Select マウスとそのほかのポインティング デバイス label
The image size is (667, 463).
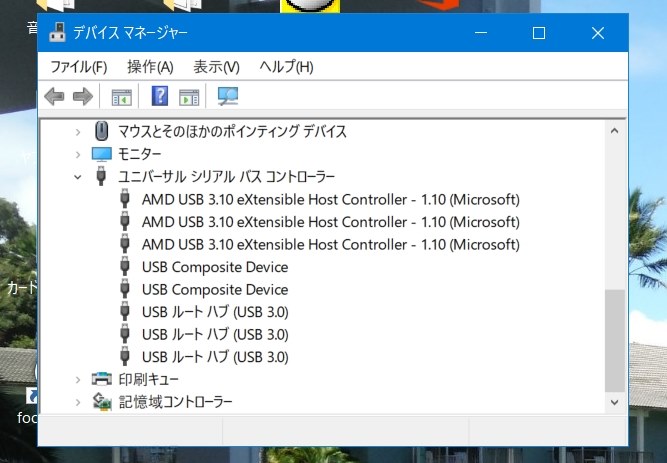232,131
